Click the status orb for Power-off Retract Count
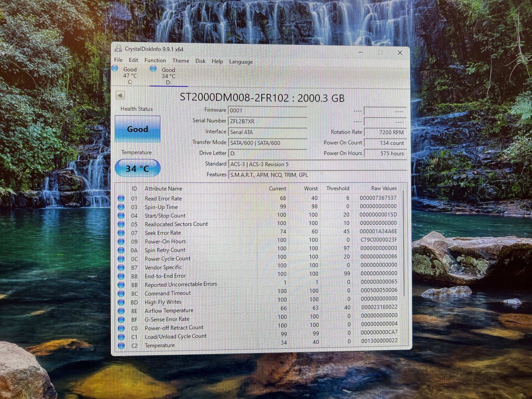The height and width of the screenshot is (399, 532). 121,328
